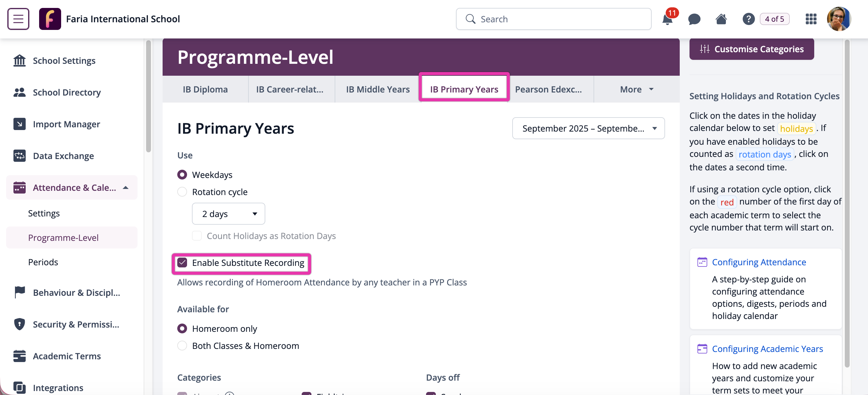
Task: Click the Behaviour flag icon
Action: click(x=20, y=292)
